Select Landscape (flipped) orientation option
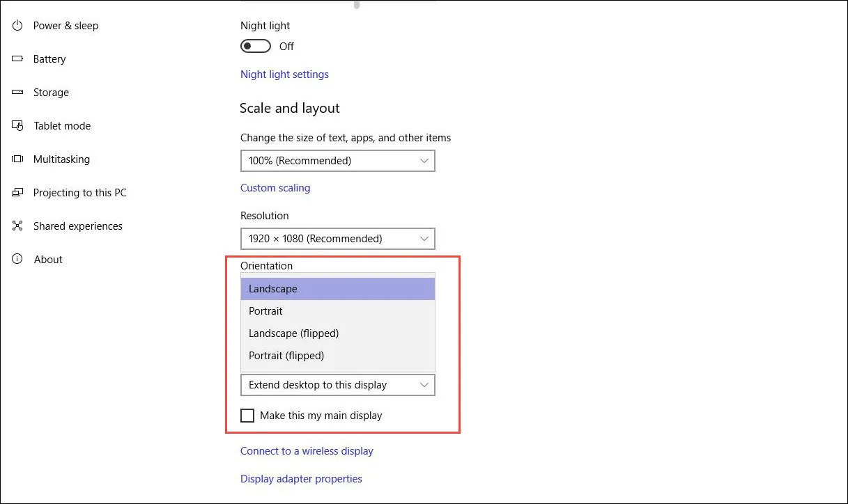 (x=293, y=333)
